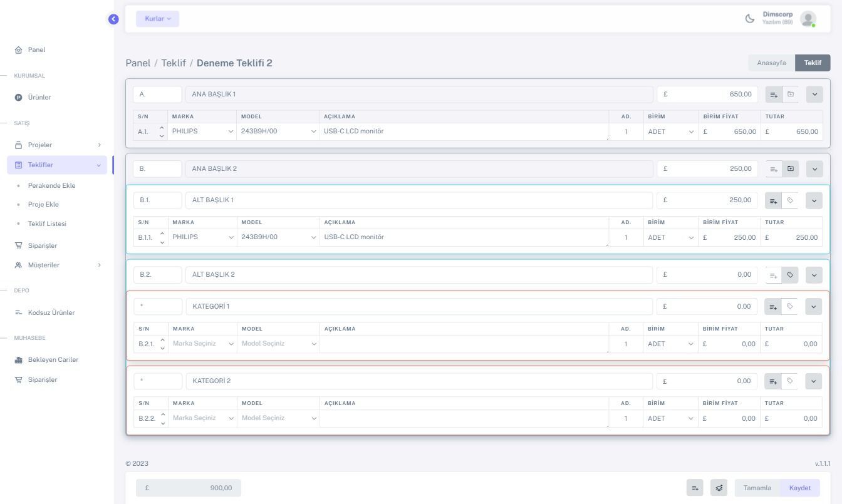Click the KATEGORİ 1 title field
The image size is (842, 504).
tap(418, 307)
